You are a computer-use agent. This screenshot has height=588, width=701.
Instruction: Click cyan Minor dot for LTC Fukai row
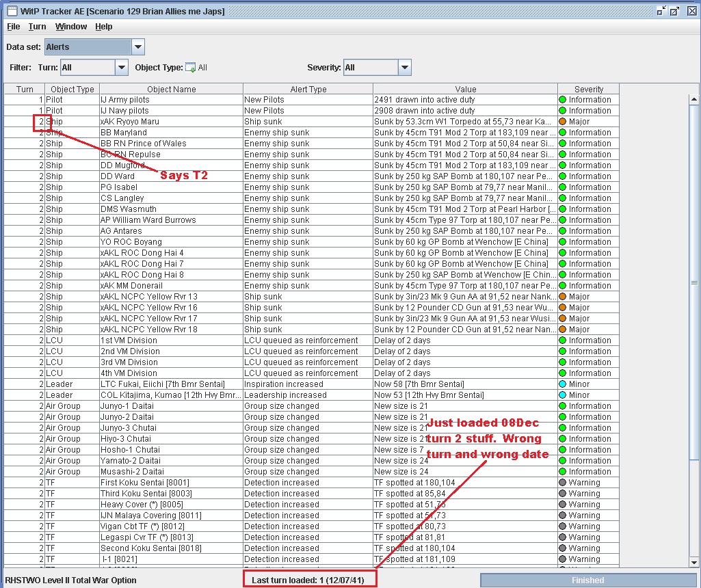coord(562,384)
